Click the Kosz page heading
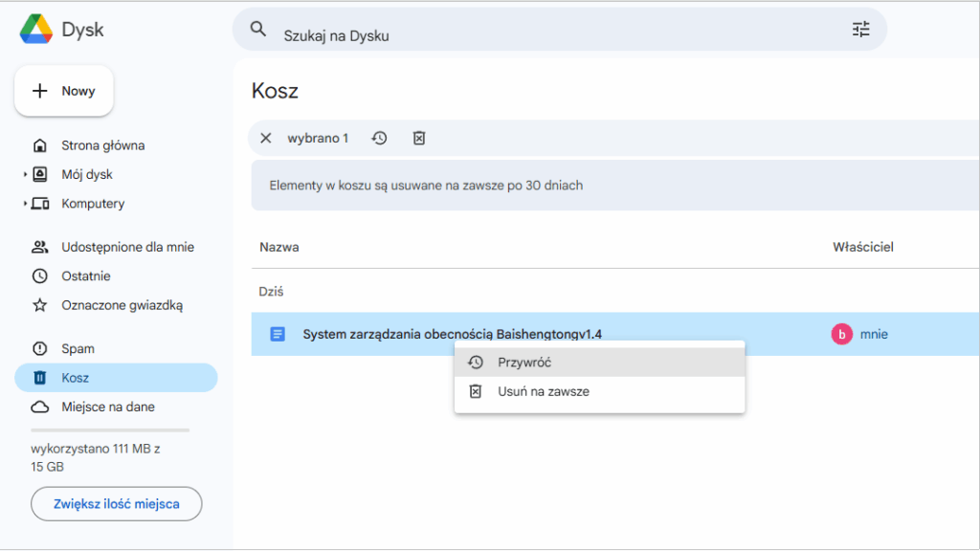The height and width of the screenshot is (551, 980). pyautogui.click(x=275, y=91)
